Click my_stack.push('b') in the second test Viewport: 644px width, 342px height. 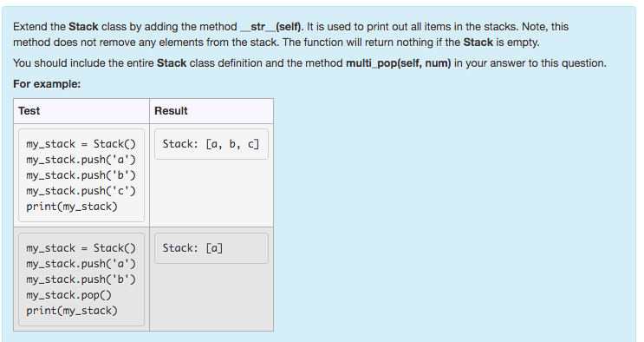(81, 280)
